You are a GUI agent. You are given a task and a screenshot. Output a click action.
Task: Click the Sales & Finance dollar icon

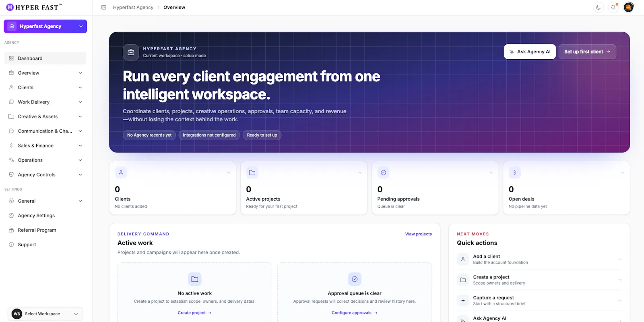[11, 145]
